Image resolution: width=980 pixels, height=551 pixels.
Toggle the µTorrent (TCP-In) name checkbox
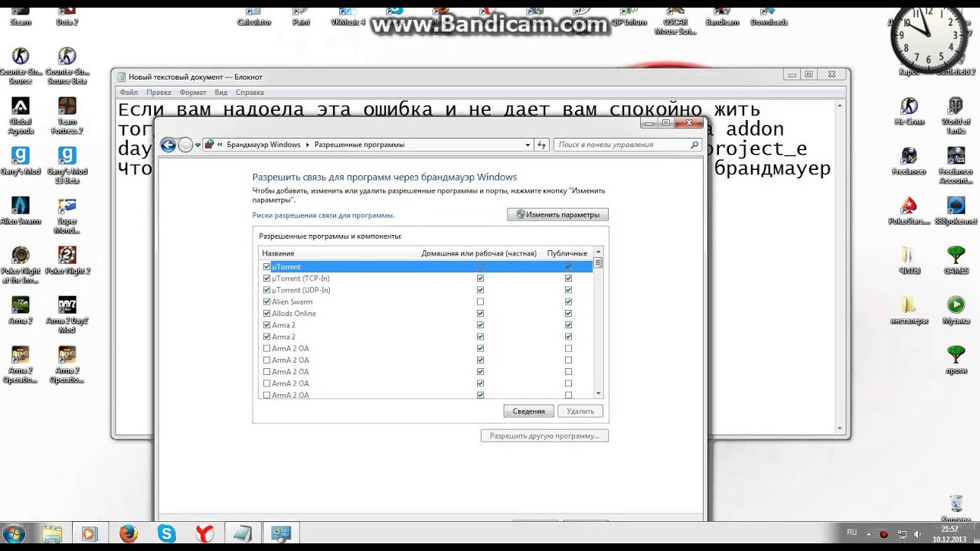tap(266, 279)
